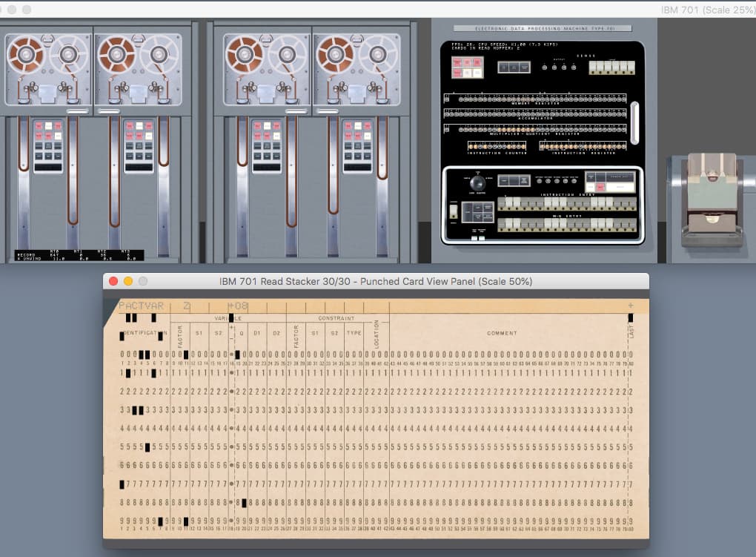Click status display on leftmost tape drive panel
The image size is (756, 557).
point(47,168)
